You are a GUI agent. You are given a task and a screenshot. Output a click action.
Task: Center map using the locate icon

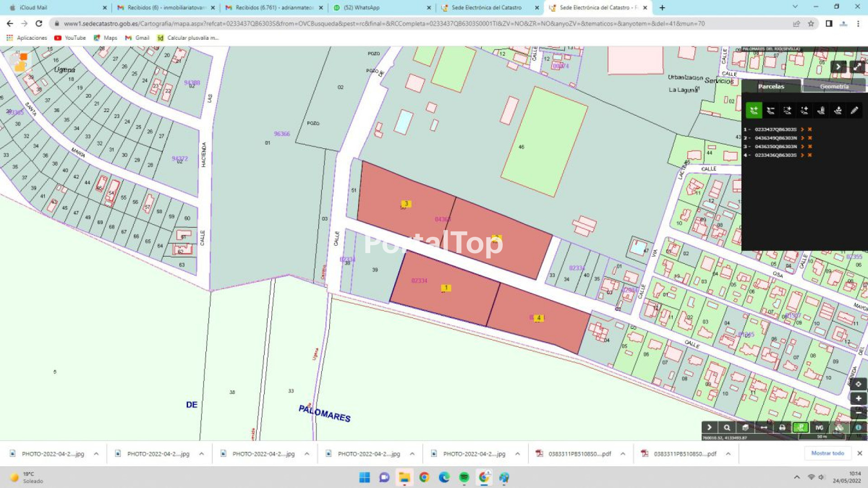(858, 384)
